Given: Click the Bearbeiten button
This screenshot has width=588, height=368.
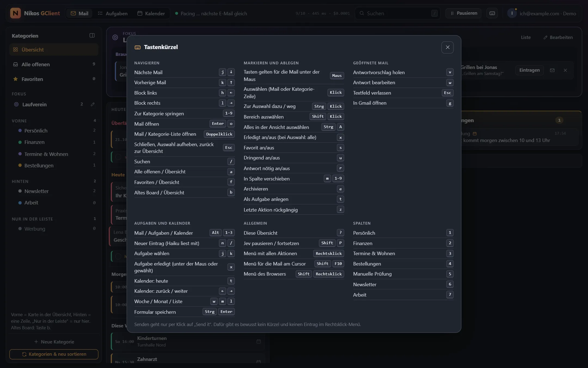Looking at the screenshot, I should pyautogui.click(x=558, y=37).
